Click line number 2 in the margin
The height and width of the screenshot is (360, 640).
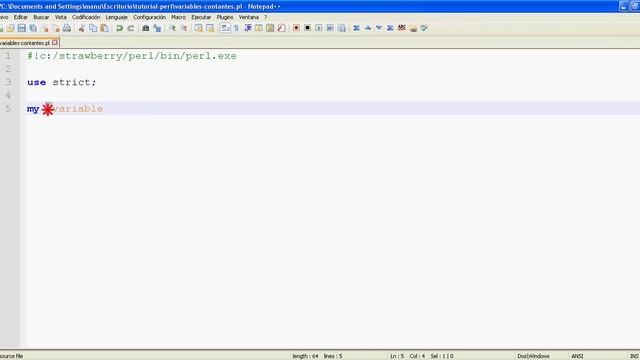[x=8, y=69]
